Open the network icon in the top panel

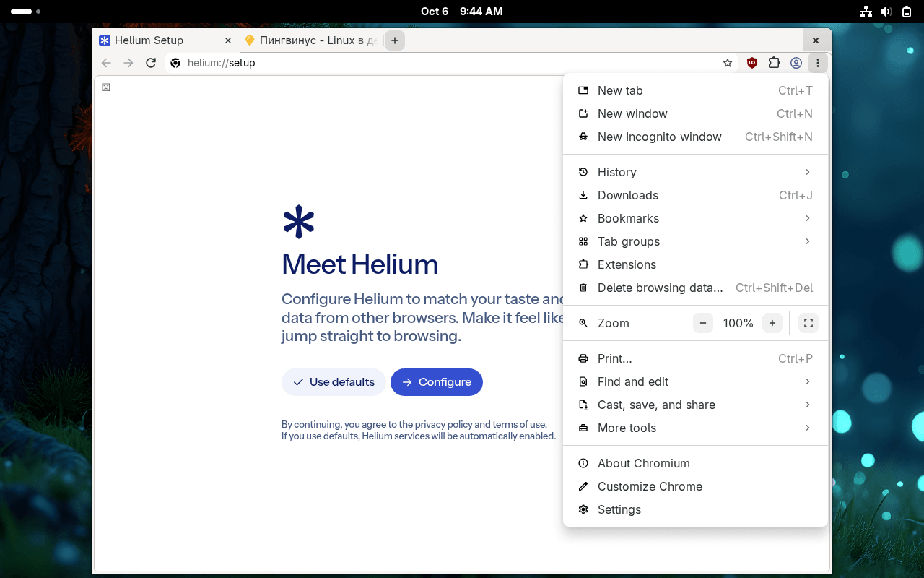tap(866, 12)
